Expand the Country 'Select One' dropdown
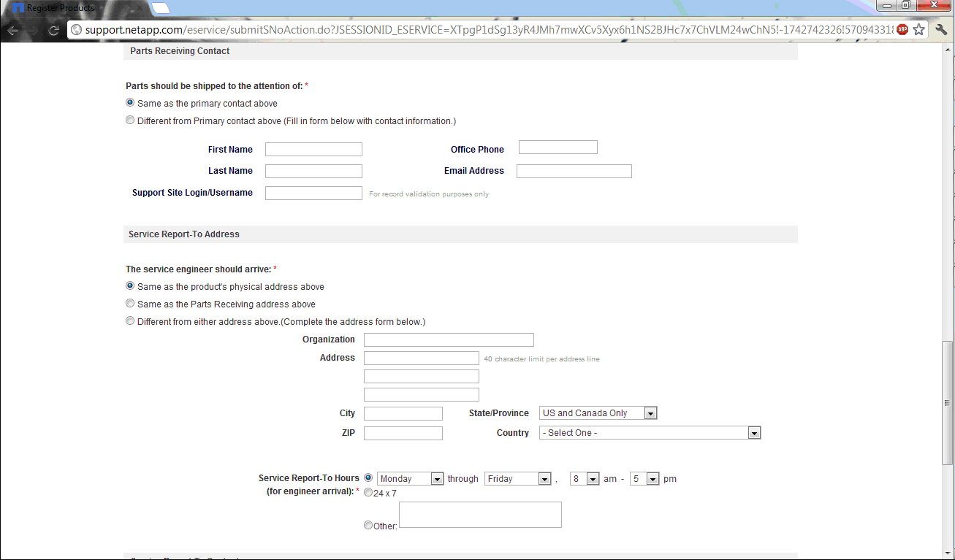Viewport: 955px width, 560px height. (650, 433)
